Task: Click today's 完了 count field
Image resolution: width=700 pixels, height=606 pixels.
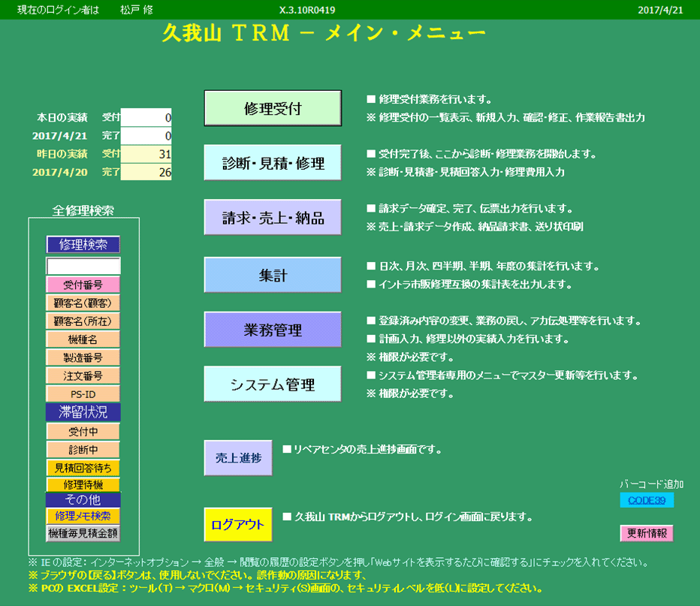Action: (x=146, y=136)
